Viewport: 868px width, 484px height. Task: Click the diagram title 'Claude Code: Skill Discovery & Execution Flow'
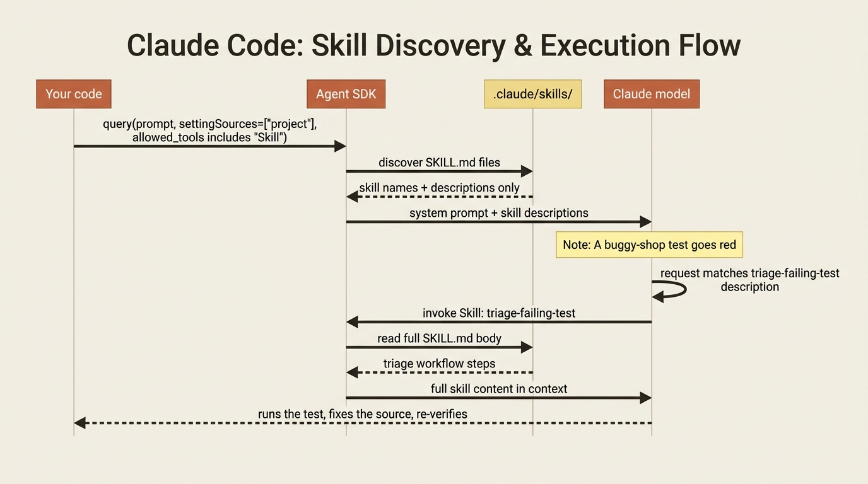coord(433,45)
